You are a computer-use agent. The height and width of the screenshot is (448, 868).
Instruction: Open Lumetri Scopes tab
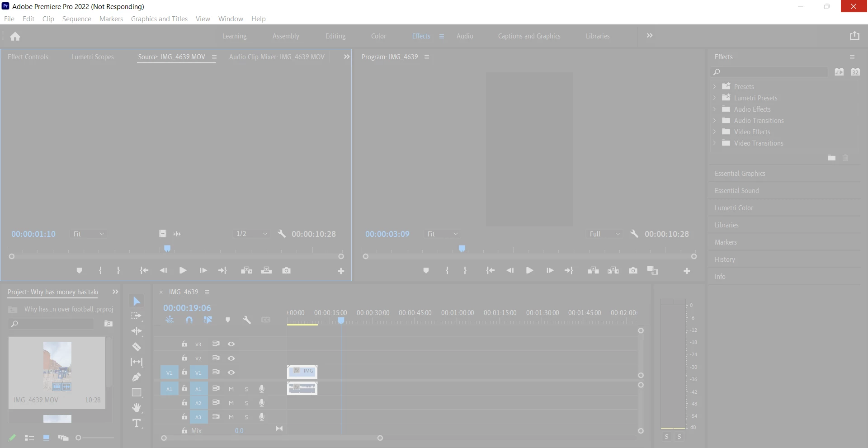(x=93, y=57)
